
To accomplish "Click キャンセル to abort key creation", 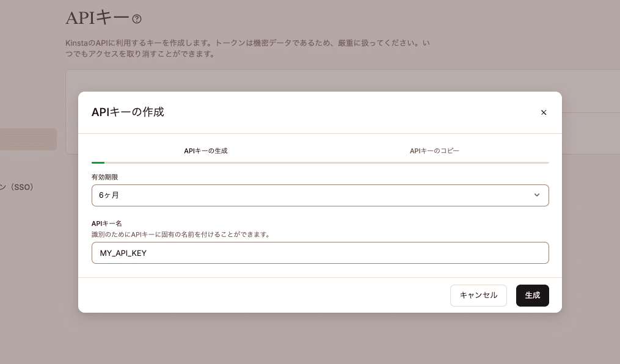I will (x=478, y=295).
